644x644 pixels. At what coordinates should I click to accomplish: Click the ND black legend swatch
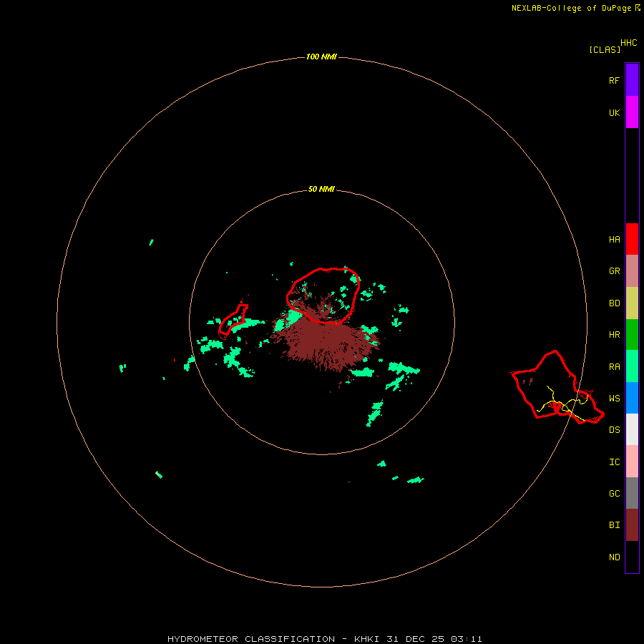click(632, 557)
